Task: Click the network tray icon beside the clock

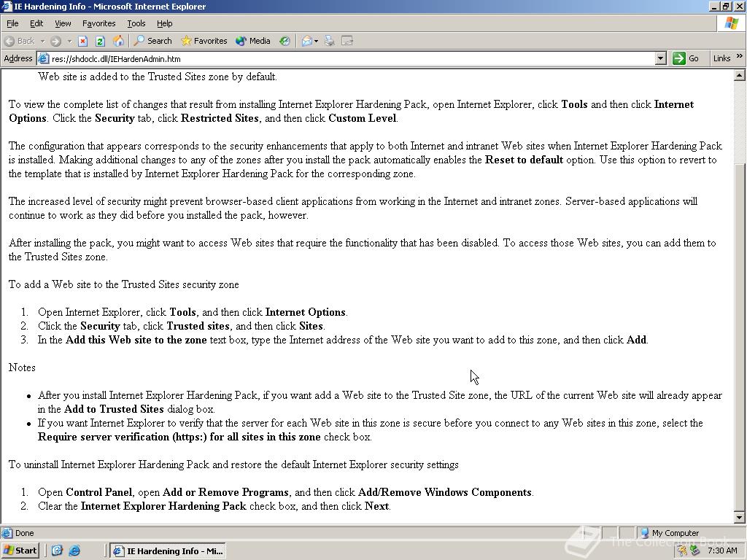Action: pos(694,551)
